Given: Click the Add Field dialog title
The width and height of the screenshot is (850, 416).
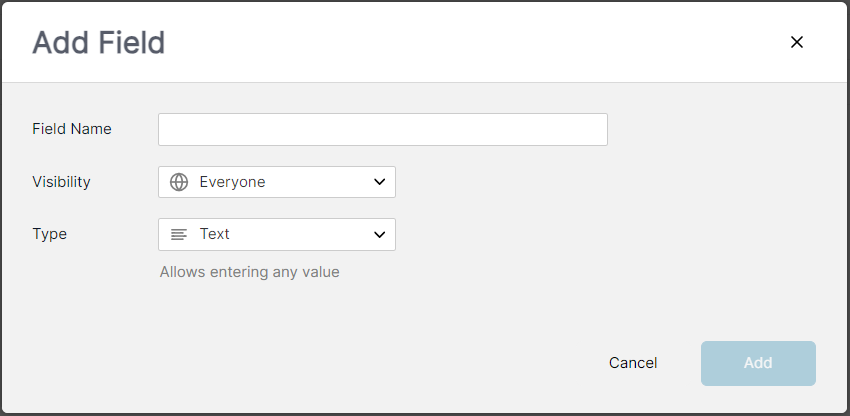Looking at the screenshot, I should click(x=99, y=43).
